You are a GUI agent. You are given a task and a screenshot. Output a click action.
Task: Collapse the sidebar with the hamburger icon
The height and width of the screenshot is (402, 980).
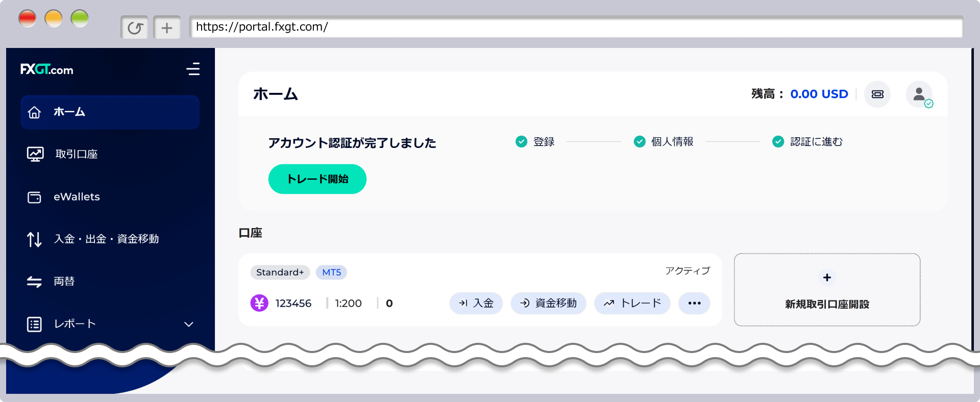click(193, 69)
